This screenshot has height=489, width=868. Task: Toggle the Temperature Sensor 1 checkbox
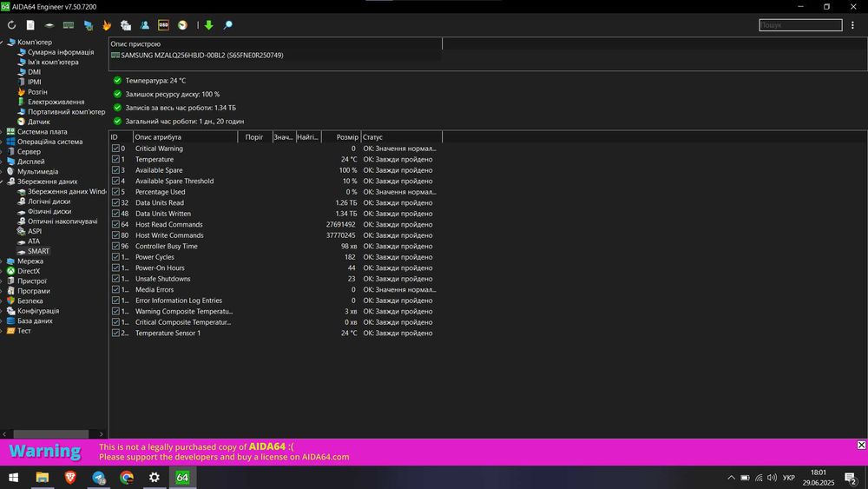(115, 333)
